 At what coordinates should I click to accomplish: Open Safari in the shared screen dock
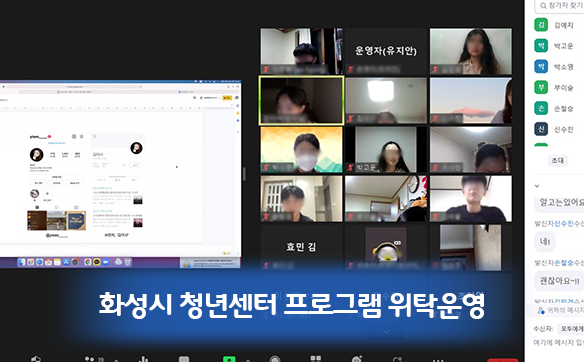(39, 262)
